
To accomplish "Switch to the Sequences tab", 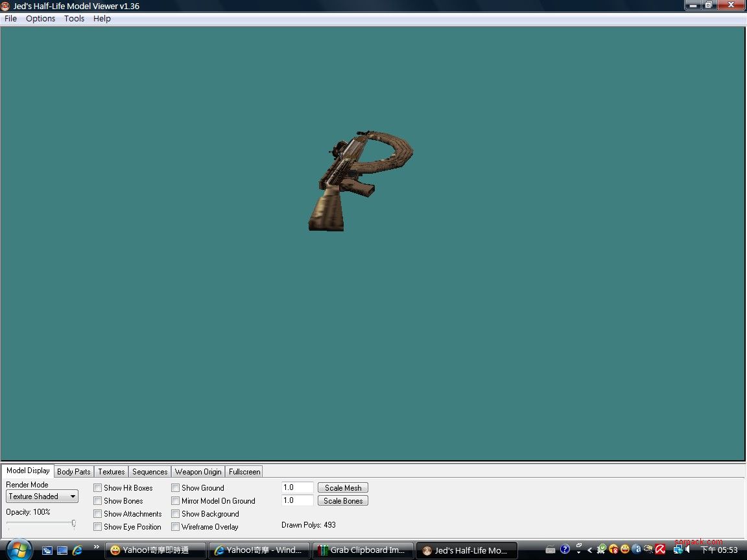I will [x=150, y=472].
